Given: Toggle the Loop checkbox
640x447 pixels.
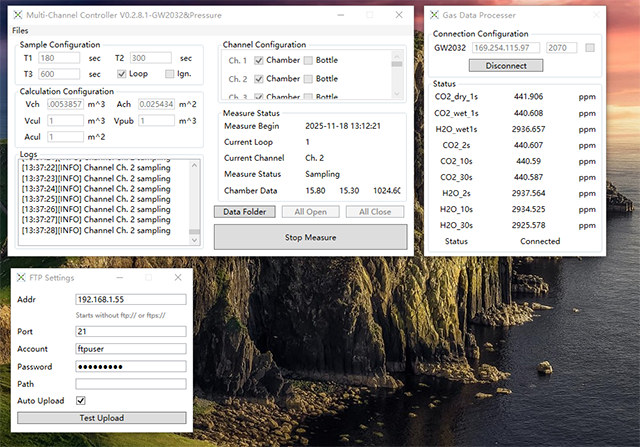Looking at the screenshot, I should click(x=122, y=73).
